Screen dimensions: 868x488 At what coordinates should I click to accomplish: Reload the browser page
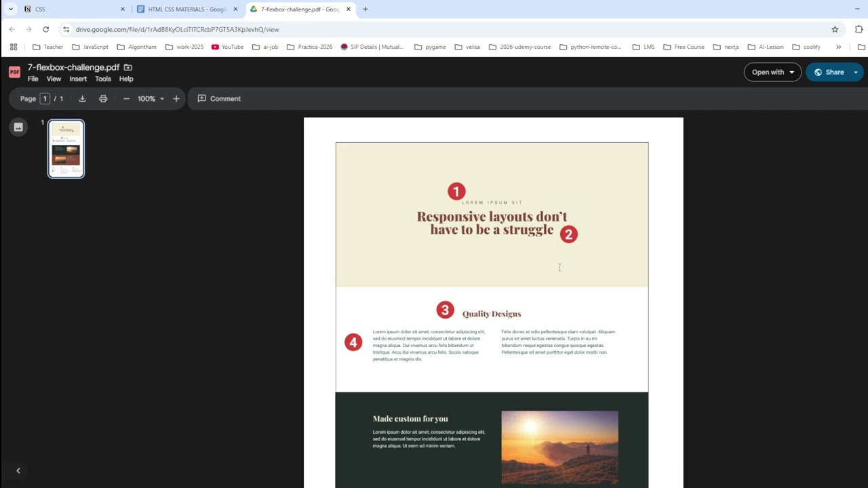point(45,29)
